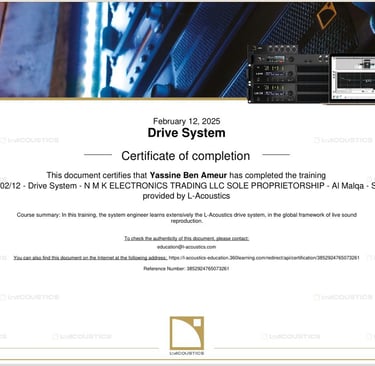The image size is (375, 366).
Task: Click the name 'Yassine Ben Ameur'
Action: coord(188,175)
